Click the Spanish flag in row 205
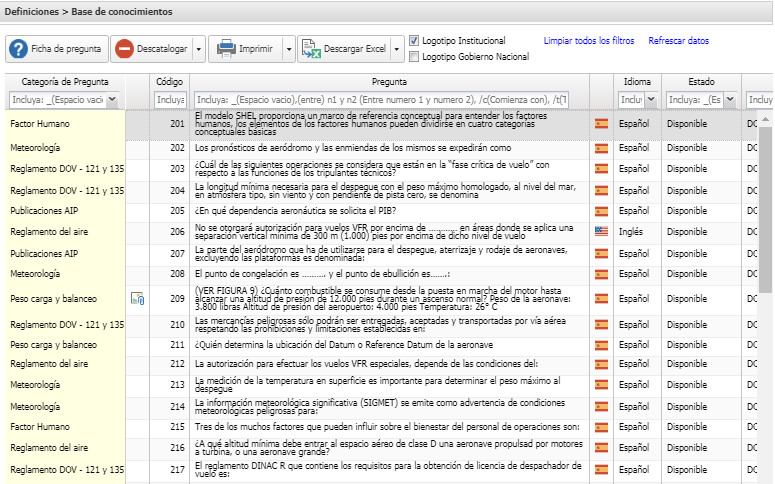 (601, 211)
